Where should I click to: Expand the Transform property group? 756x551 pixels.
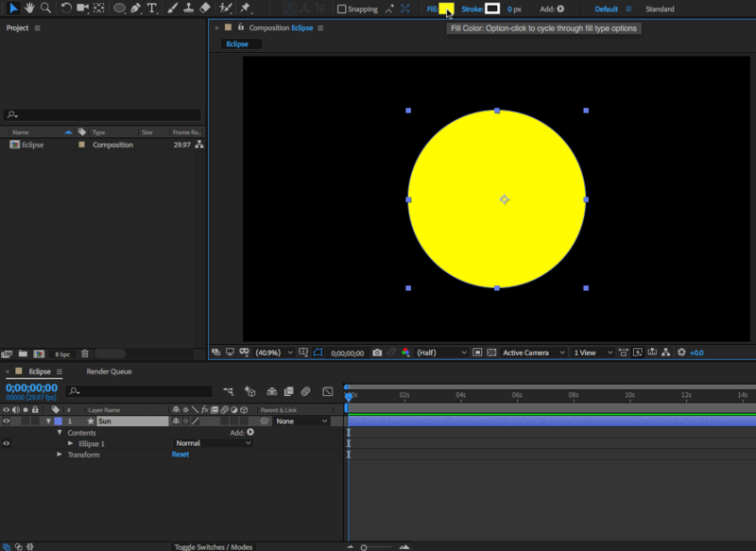[59, 455]
